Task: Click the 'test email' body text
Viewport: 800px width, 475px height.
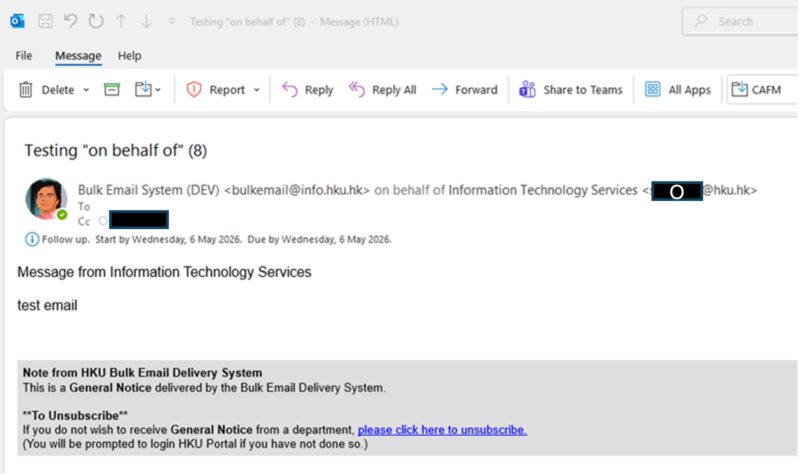Action: pyautogui.click(x=47, y=306)
